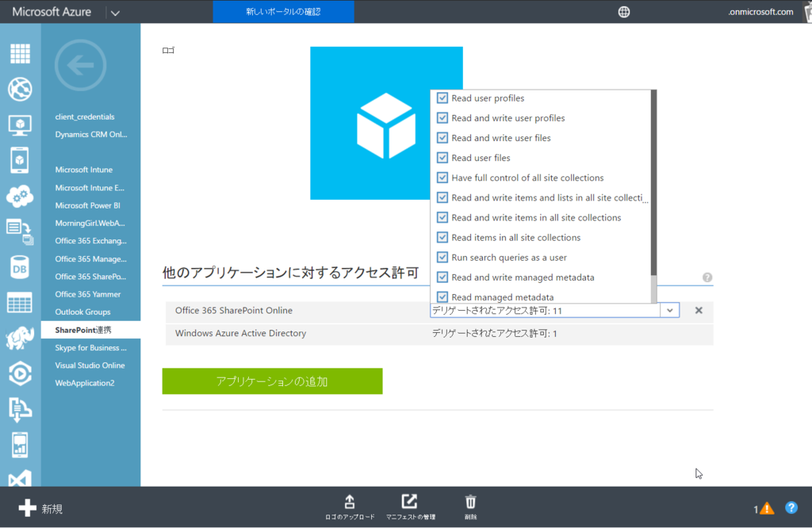Viewport: 812px width, 528px height.
Task: Select Microsoft Intune E... in the list
Action: [x=90, y=187]
